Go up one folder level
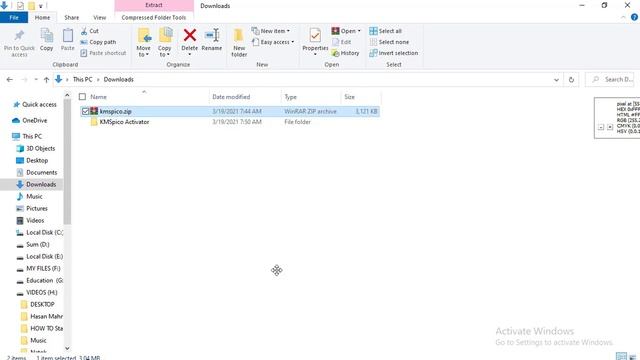640x360 pixels. [46, 80]
